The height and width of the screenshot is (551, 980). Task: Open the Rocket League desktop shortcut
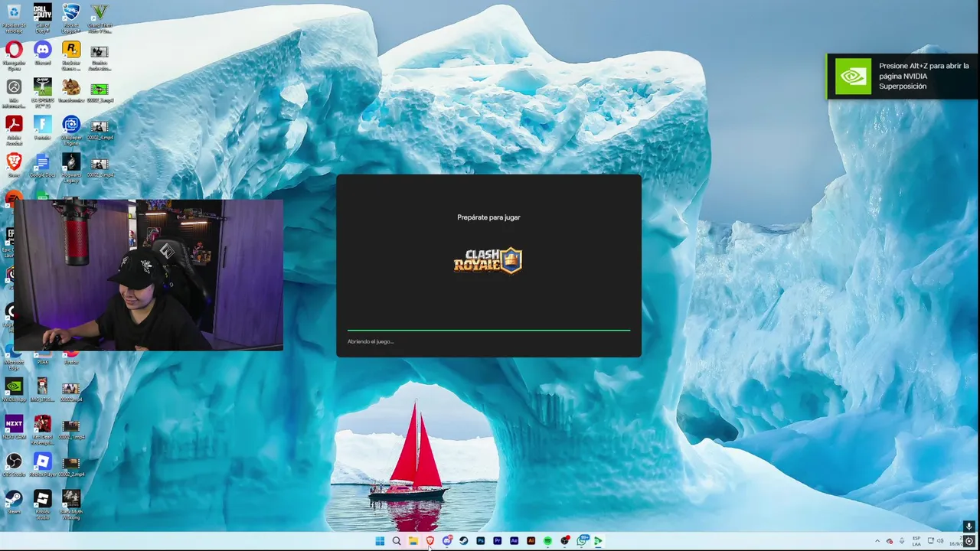[x=70, y=17]
